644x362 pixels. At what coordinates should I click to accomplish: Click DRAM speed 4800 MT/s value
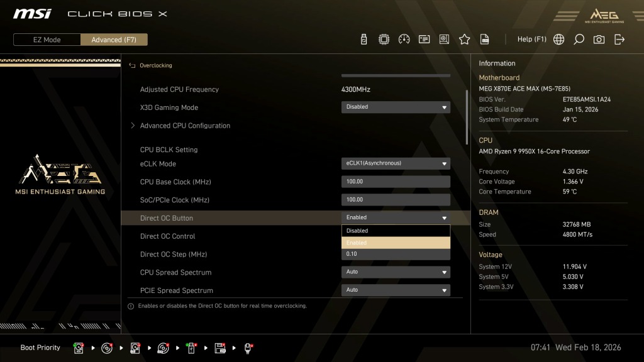tap(577, 234)
